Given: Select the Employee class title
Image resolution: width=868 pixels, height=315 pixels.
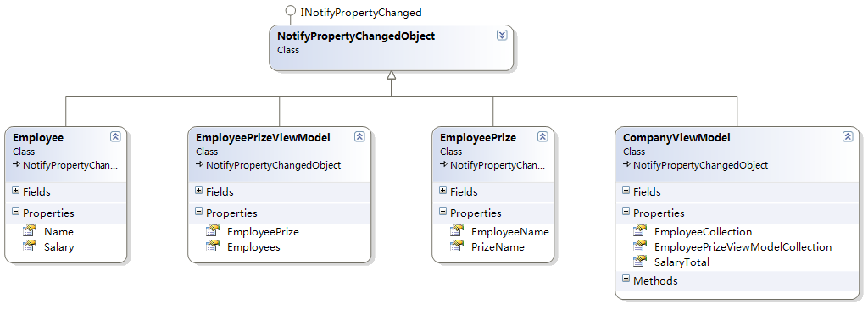Looking at the screenshot, I should pyautogui.click(x=37, y=138).
